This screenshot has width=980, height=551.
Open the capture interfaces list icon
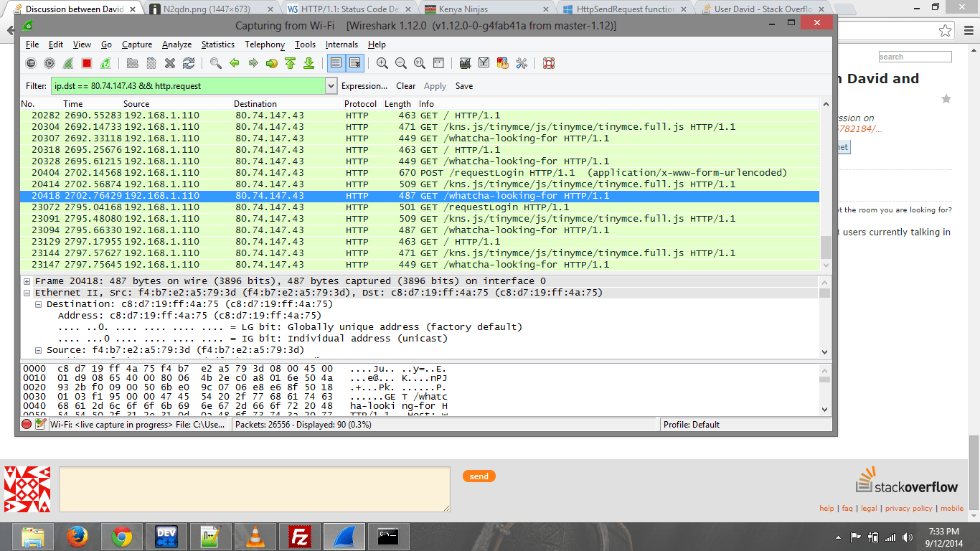point(31,63)
